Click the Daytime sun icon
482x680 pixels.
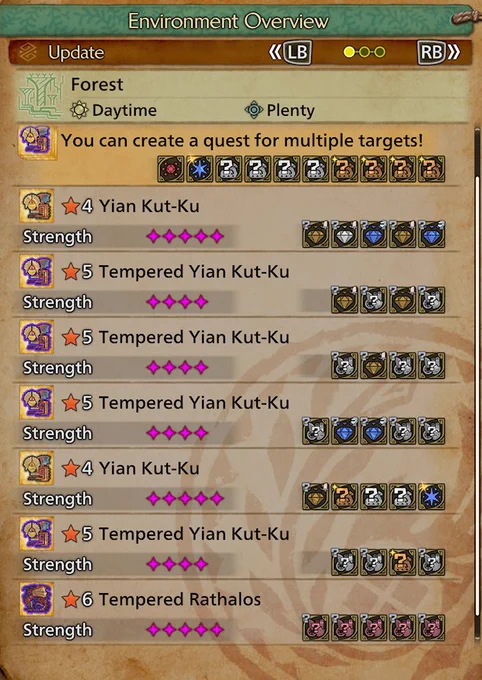79,110
